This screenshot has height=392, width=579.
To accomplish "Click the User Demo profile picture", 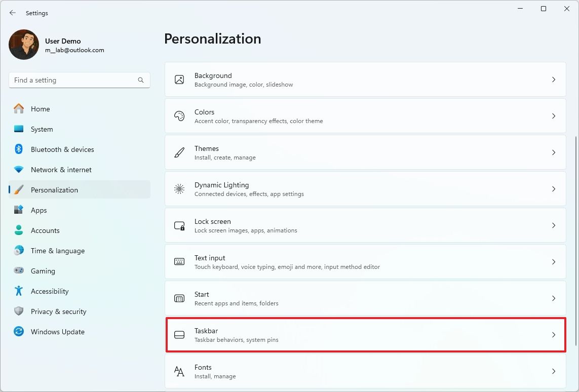I will pyautogui.click(x=23, y=45).
